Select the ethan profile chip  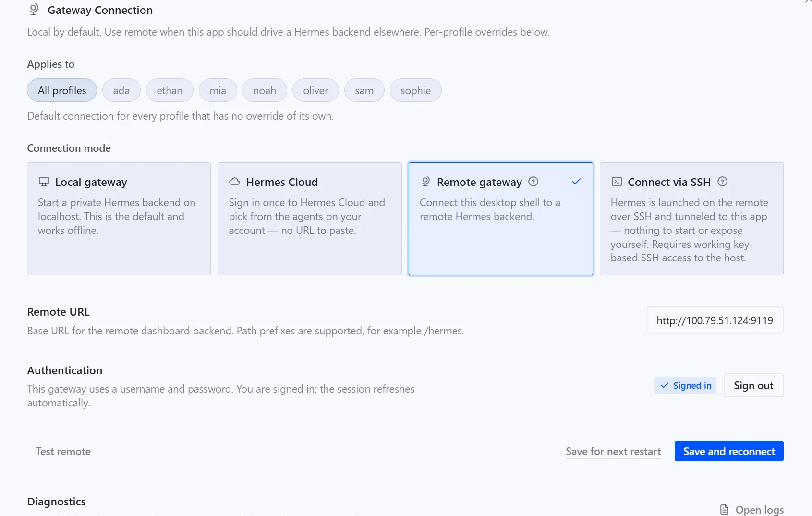[170, 90]
